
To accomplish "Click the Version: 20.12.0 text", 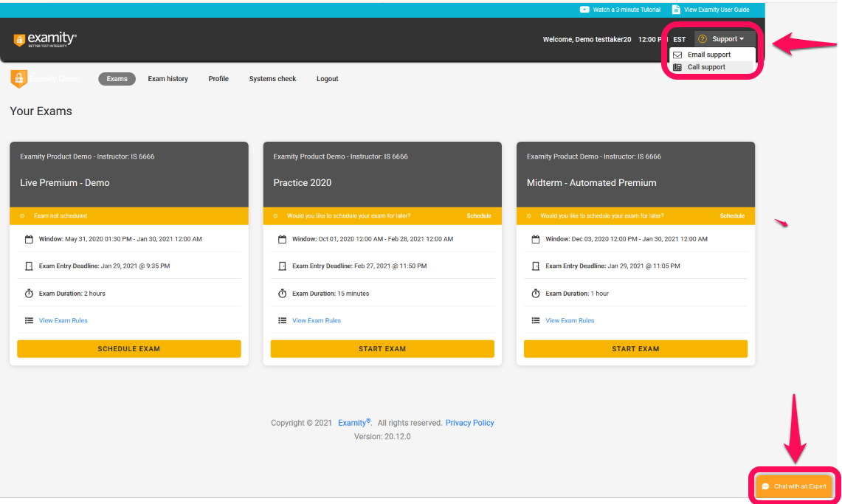I will [x=382, y=436].
